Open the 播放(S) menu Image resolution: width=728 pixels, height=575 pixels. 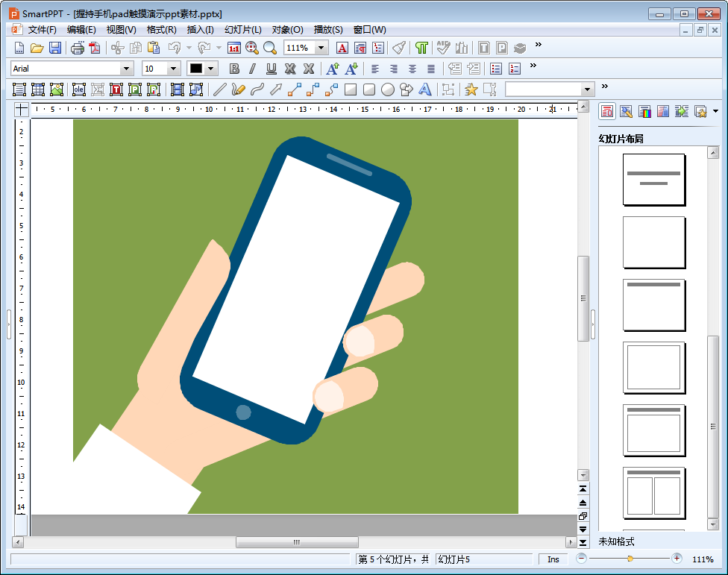(328, 30)
